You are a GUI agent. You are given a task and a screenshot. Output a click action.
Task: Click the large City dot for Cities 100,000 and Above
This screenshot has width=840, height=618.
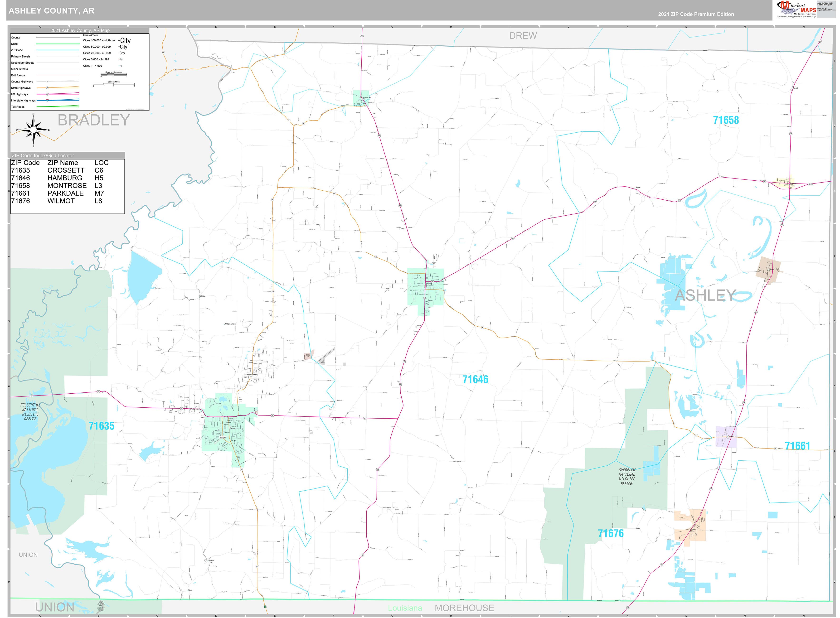tap(119, 41)
